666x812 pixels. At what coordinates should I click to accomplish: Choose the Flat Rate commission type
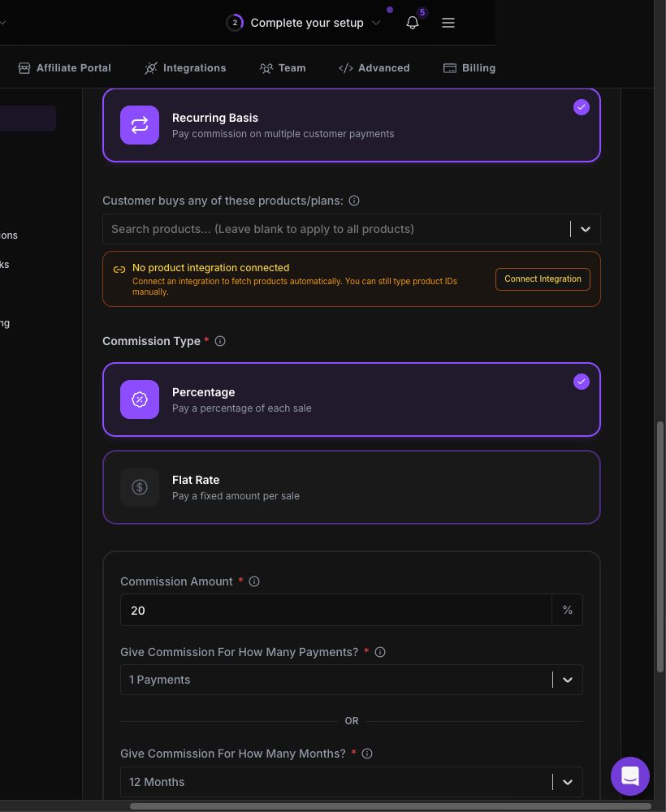coord(352,487)
